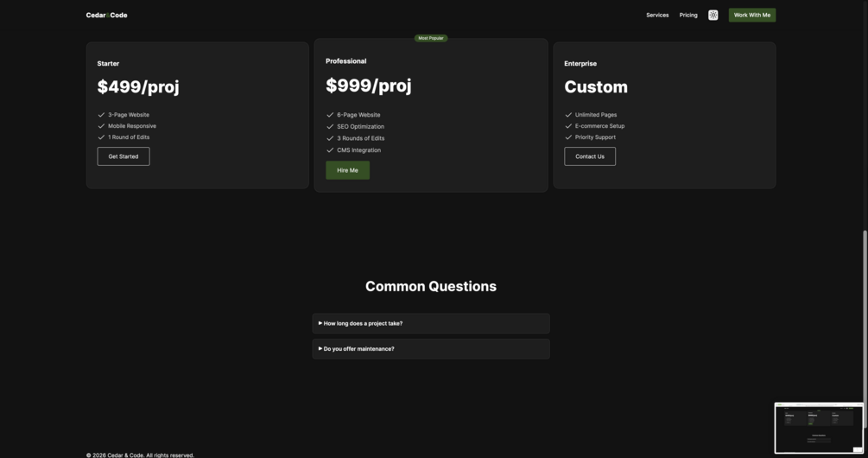
Task: Click the $999/proj price text
Action: (368, 86)
